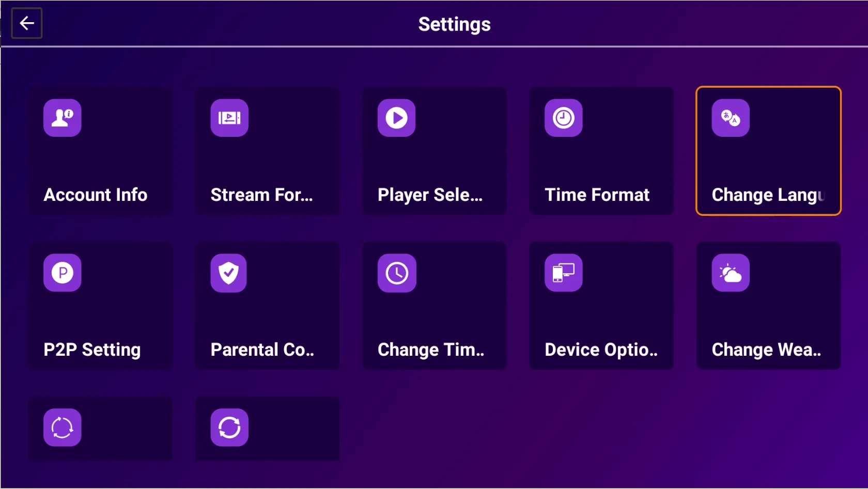Click the two-arrow sync icon

[229, 428]
